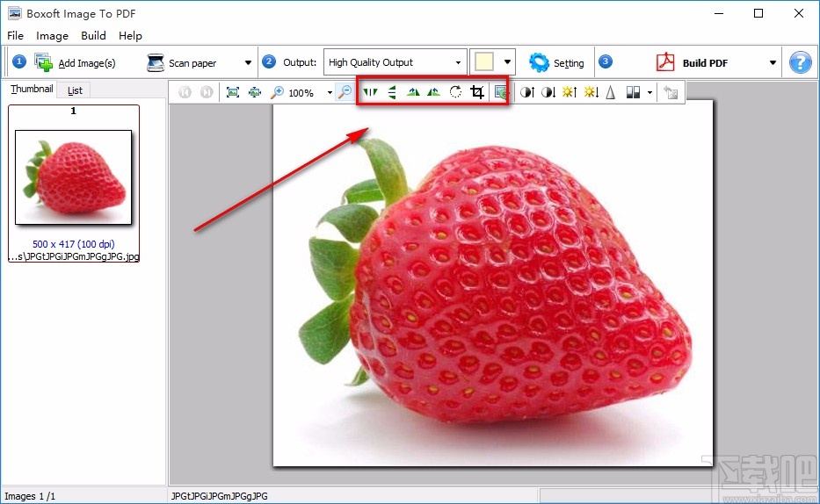The width and height of the screenshot is (820, 504).
Task: Click the zoom out magnifier icon
Action: (x=345, y=92)
